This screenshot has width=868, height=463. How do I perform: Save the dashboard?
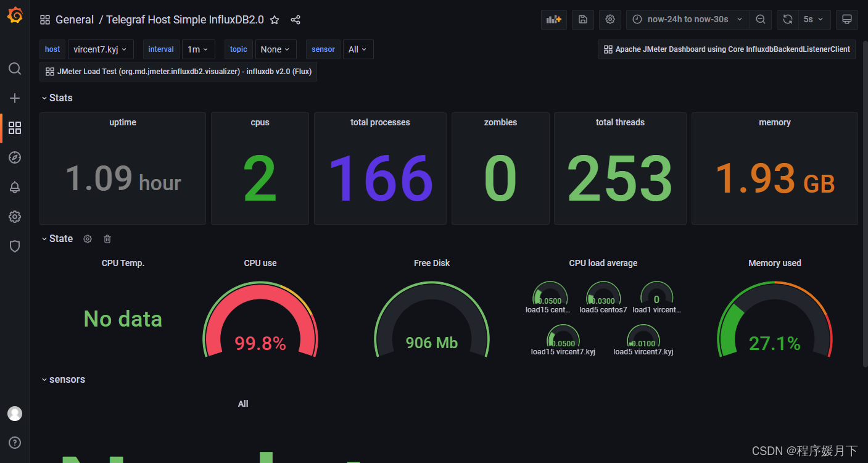[583, 19]
